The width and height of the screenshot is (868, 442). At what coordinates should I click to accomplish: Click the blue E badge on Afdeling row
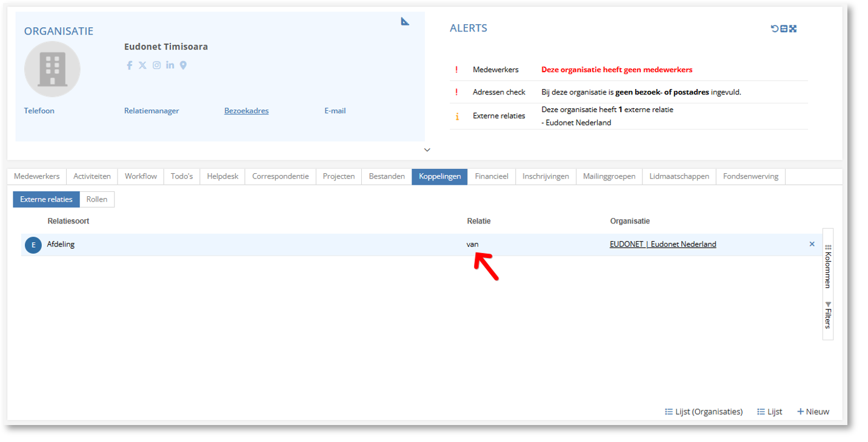(x=33, y=245)
